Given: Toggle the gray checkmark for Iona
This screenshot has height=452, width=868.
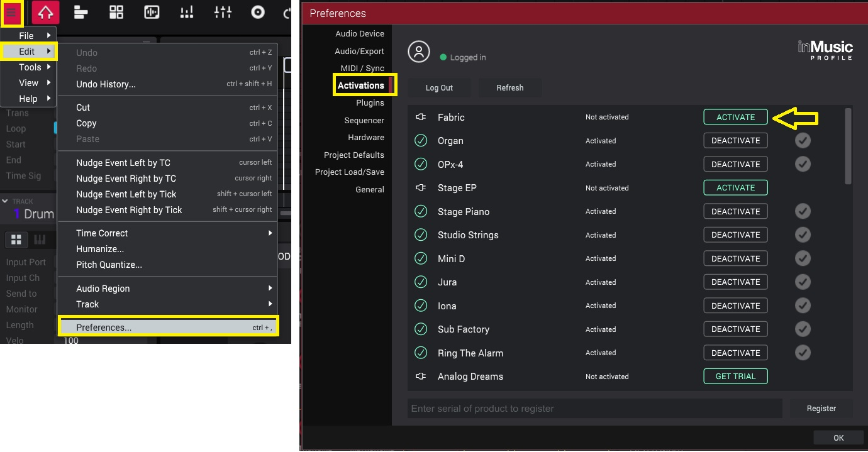Looking at the screenshot, I should click(803, 306).
